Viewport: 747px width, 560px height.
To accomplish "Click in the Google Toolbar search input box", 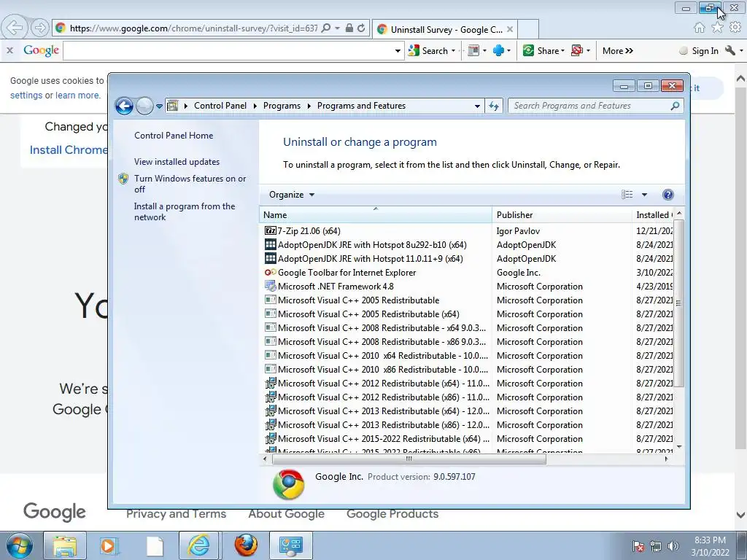I will [x=228, y=50].
